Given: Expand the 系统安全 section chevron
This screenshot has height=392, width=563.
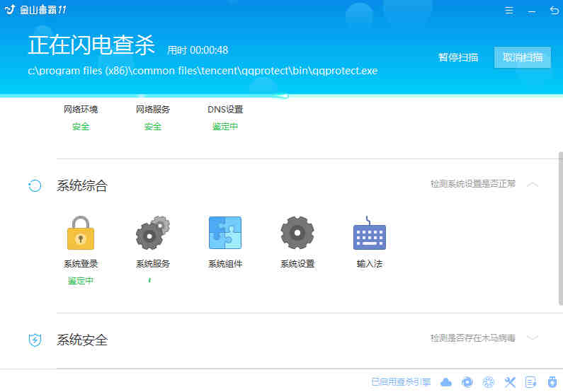Looking at the screenshot, I should (533, 338).
